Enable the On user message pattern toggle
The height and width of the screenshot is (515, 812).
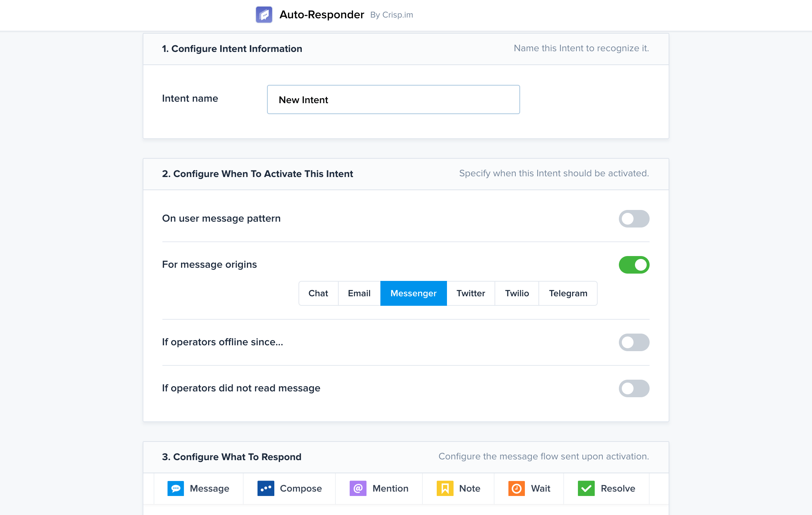634,218
